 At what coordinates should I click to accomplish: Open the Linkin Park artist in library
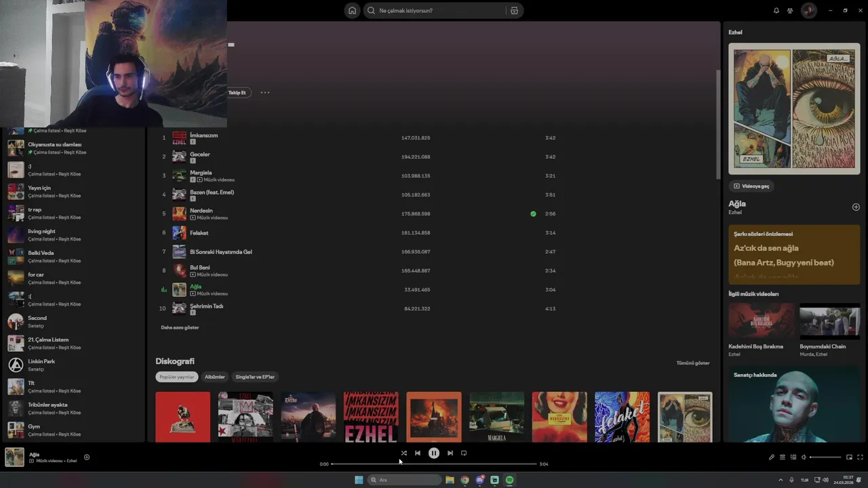tap(73, 365)
